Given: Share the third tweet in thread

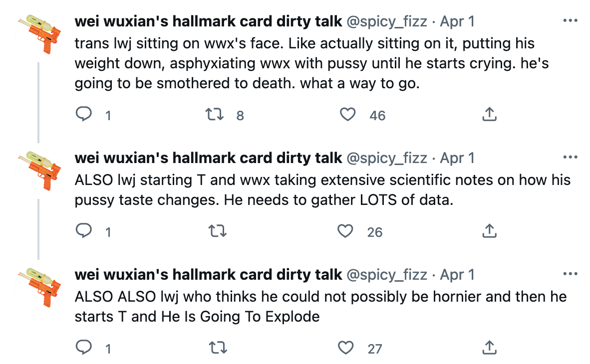Looking at the screenshot, I should coord(489,348).
